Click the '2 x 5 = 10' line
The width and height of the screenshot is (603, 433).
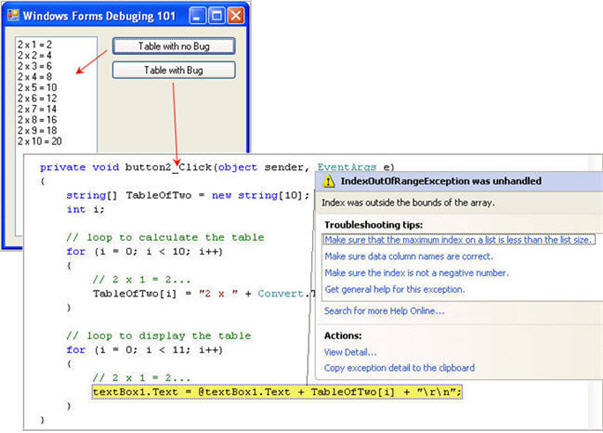click(37, 87)
